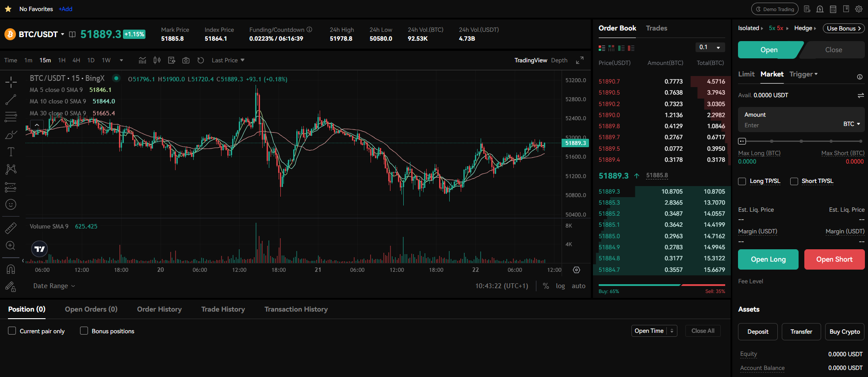Change the amount unit BTC dropdown

pos(852,124)
